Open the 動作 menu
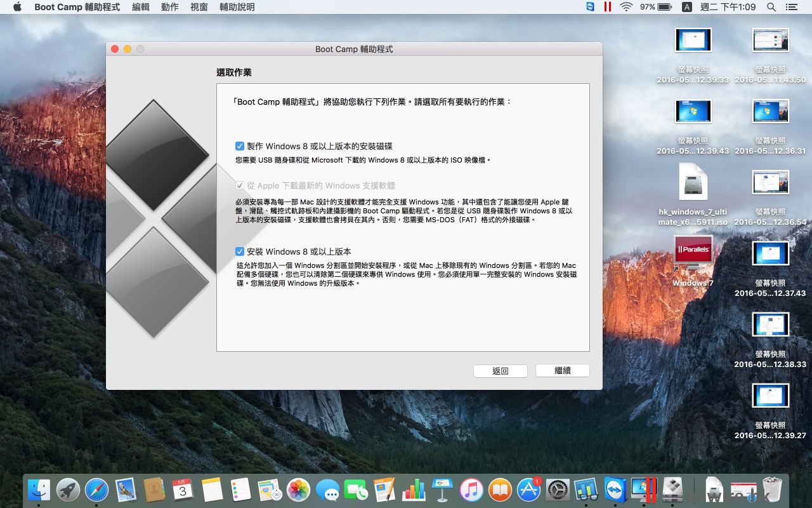Viewport: 812px width, 508px height. 169,7
